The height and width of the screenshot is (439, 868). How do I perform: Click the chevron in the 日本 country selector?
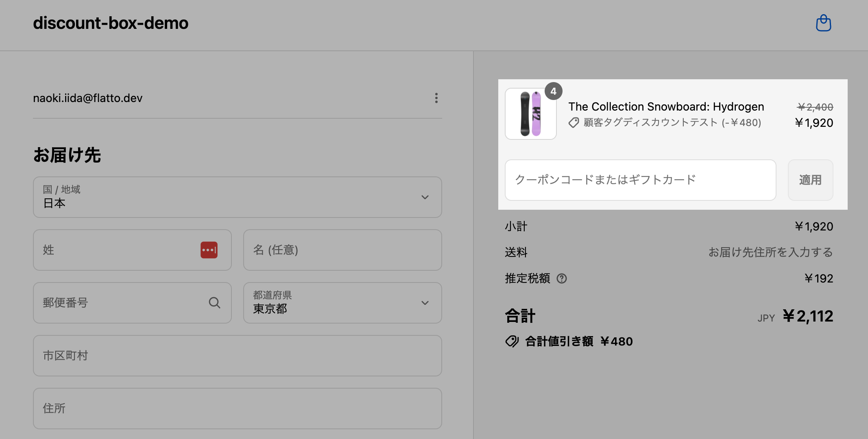[425, 197]
